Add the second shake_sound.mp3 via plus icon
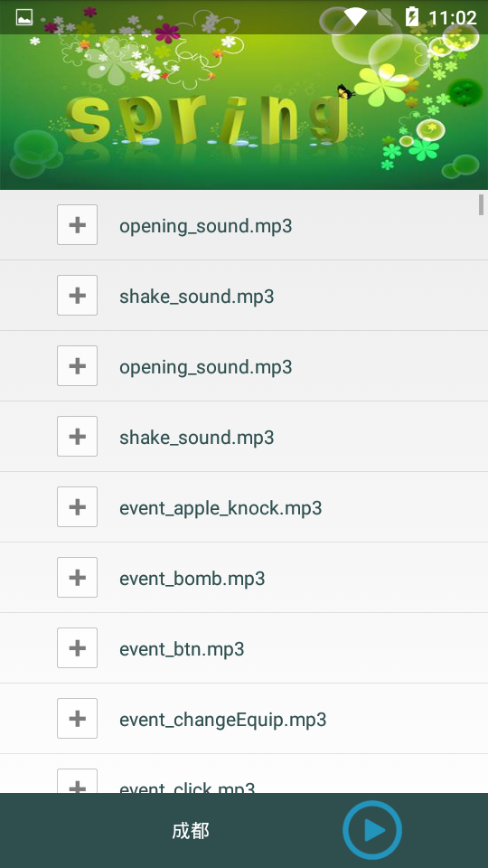Screen dimensions: 488x868 tap(77, 436)
